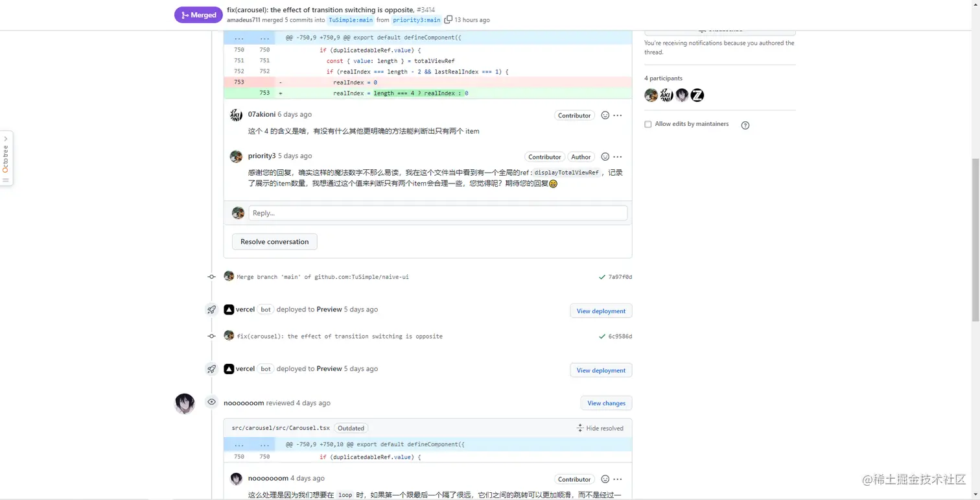
Task: Open the third participant dark-haired avatar
Action: [682, 95]
